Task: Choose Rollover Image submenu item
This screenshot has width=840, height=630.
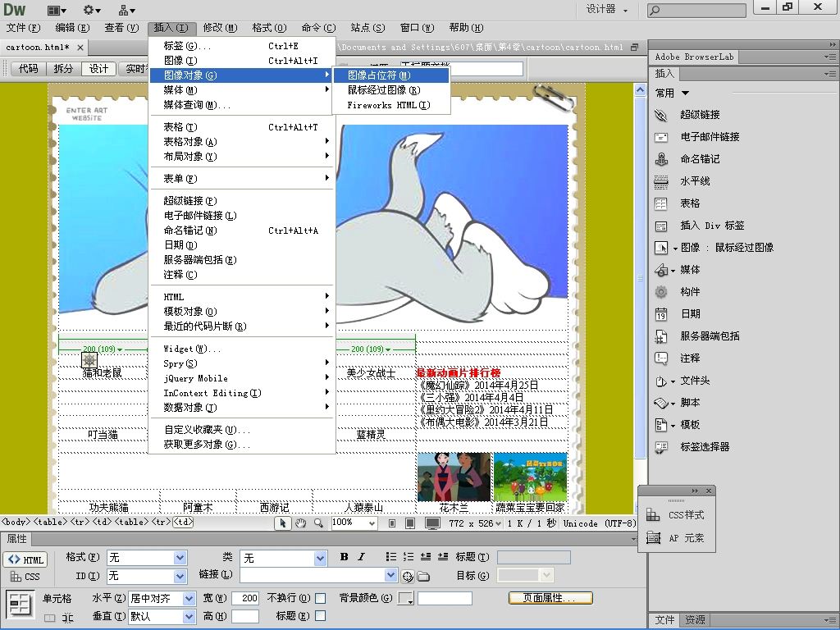Action: point(390,90)
